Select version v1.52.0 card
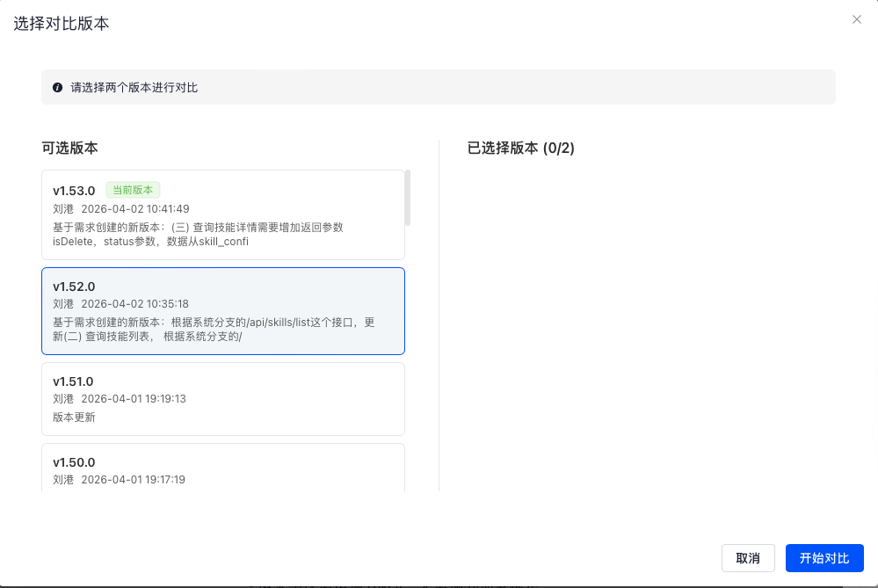Viewport: 878px width, 588px height. pyautogui.click(x=223, y=311)
